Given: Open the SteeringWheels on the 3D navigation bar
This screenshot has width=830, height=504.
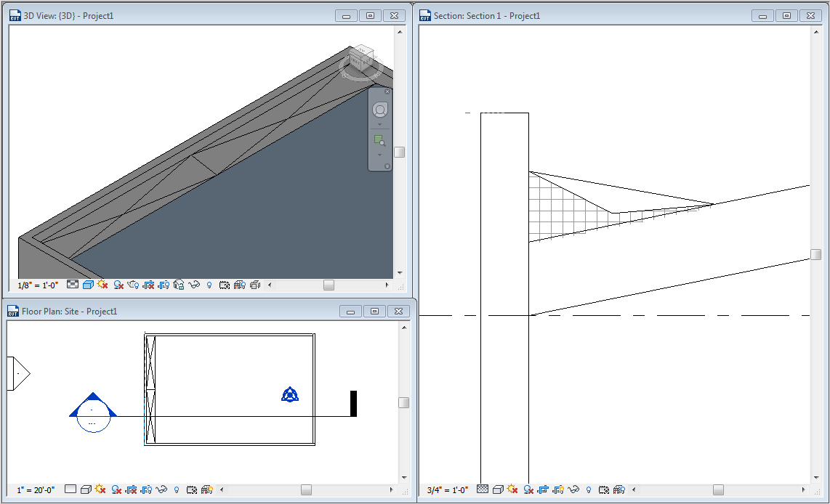Looking at the screenshot, I should click(x=379, y=110).
